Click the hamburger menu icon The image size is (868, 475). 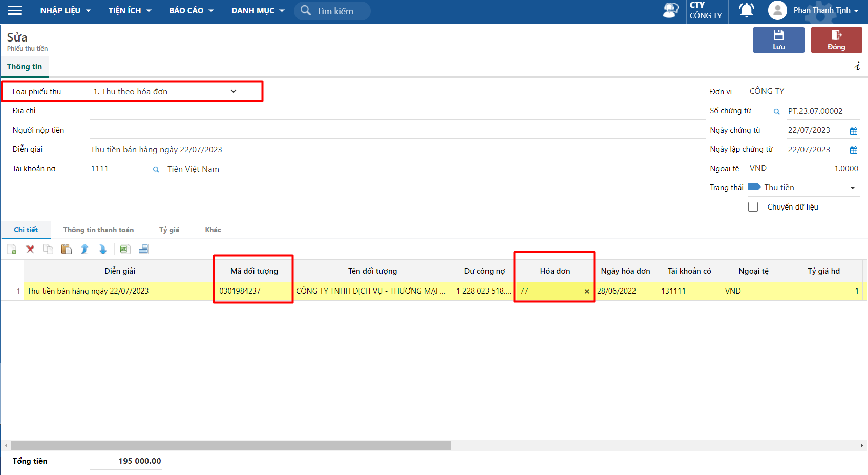point(15,10)
